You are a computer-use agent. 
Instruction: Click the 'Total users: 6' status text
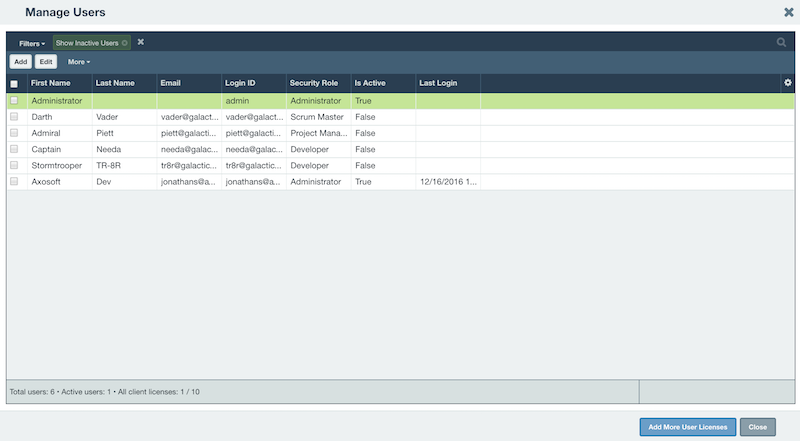pyautogui.click(x=32, y=391)
